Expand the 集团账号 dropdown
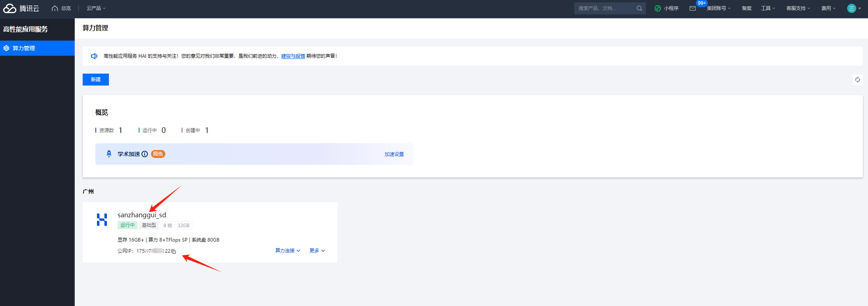This screenshot has height=306, width=868. pos(719,8)
